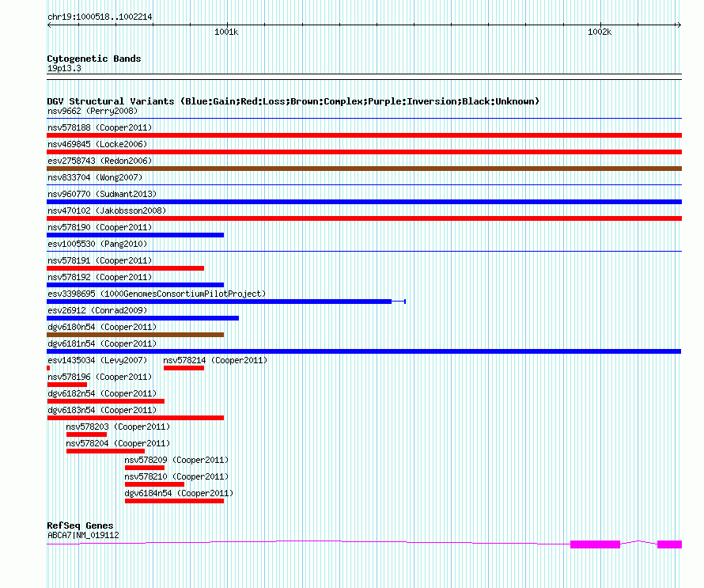Viewport: 704px width, 588px height.
Task: Open variant esv26912 (Conrad2009) label
Action: pos(97,310)
